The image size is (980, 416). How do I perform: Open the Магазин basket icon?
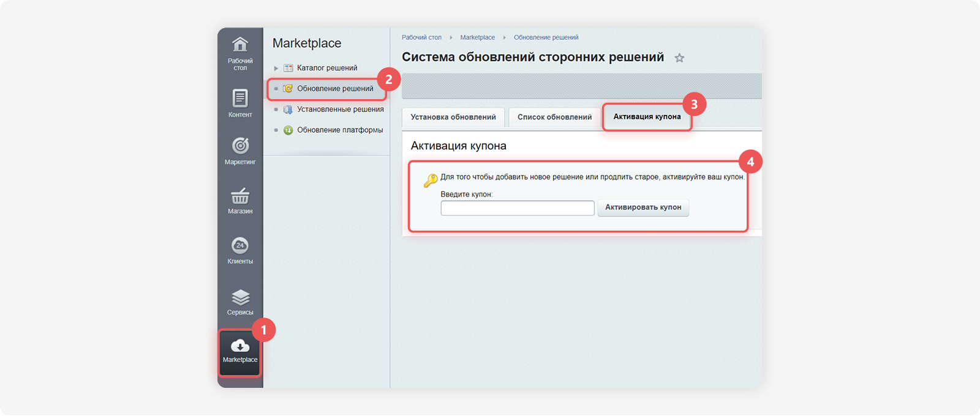tap(240, 196)
